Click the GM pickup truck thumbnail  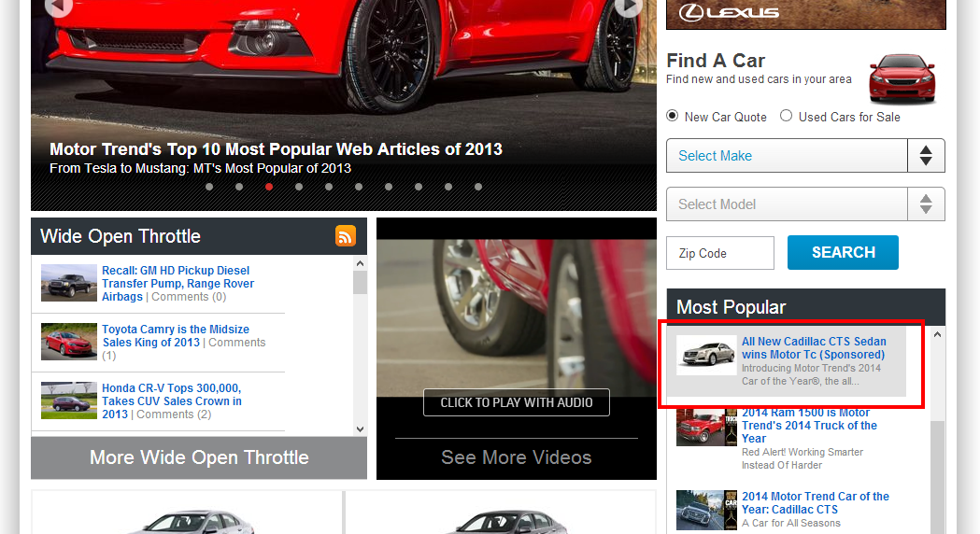point(69,283)
